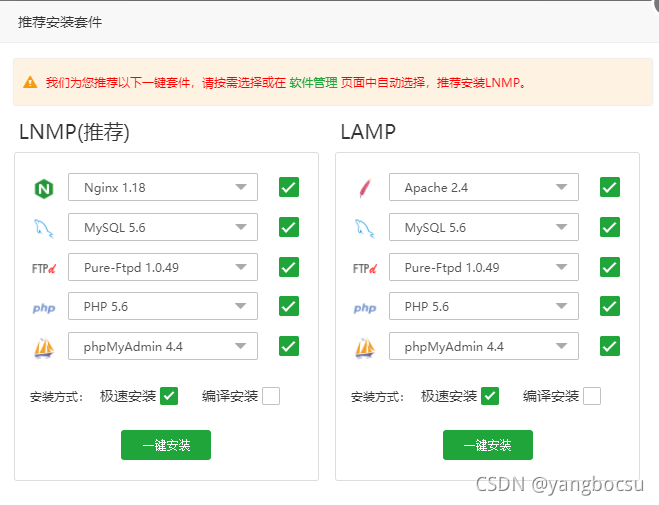Open phpMyAdmin 4.4 dropdown in LAMP
This screenshot has height=505, width=659.
tap(484, 346)
